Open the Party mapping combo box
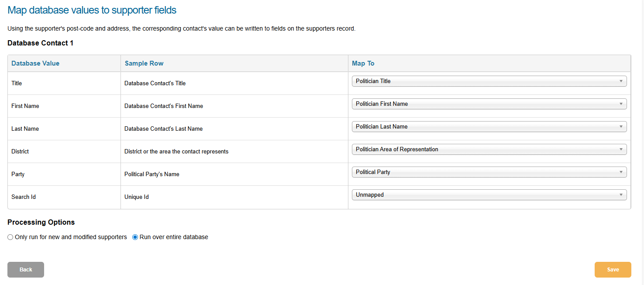 pos(480,172)
